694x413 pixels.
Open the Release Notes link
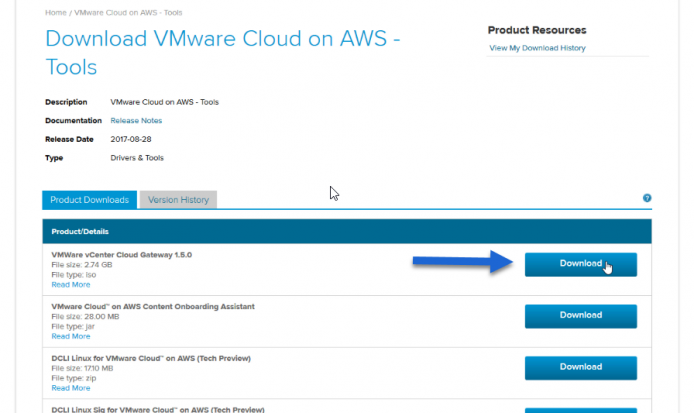point(136,120)
